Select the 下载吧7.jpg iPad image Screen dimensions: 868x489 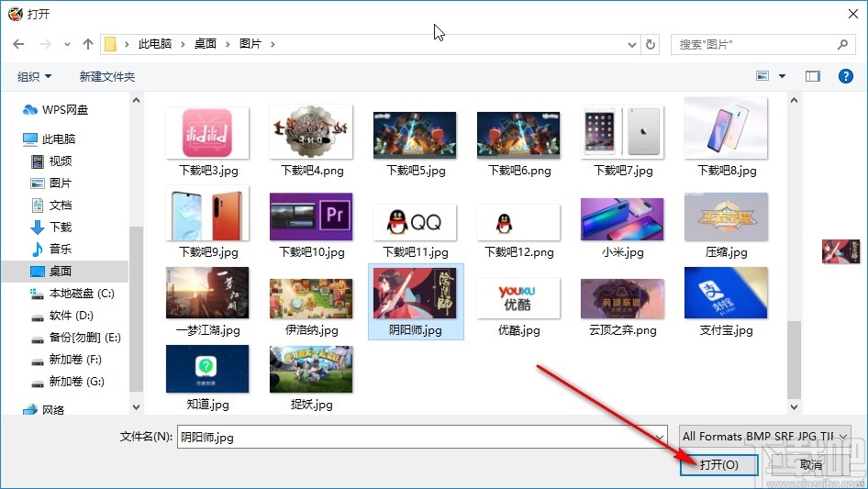point(623,142)
